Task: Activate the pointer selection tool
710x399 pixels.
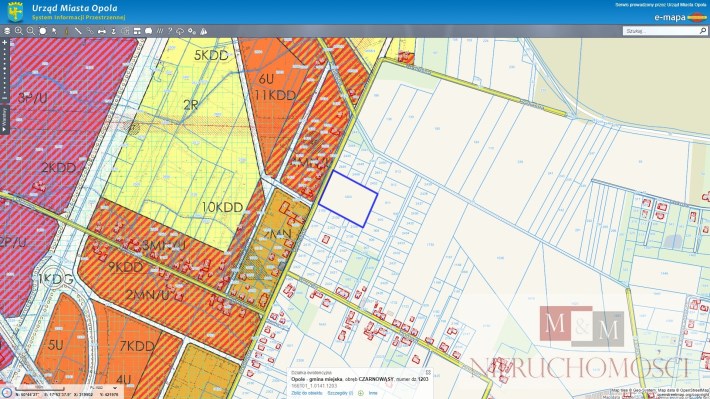Action: click(54, 31)
